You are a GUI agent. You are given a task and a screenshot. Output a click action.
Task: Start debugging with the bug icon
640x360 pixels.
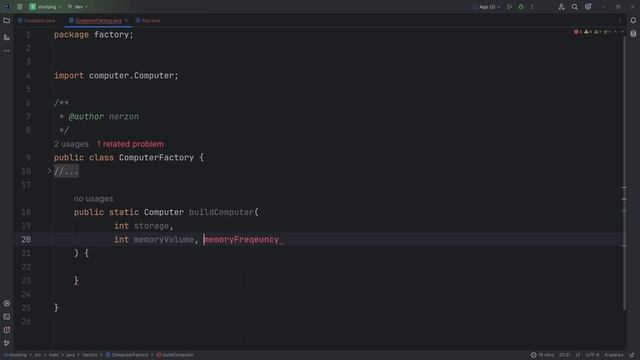point(521,7)
